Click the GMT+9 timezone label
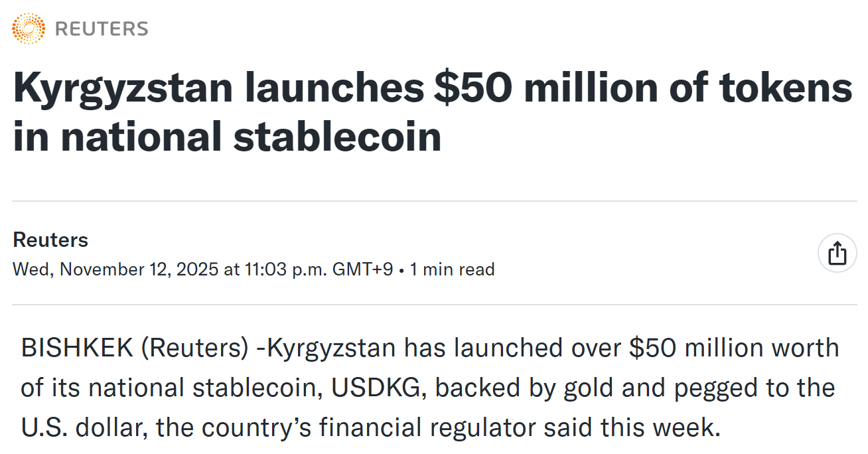Viewport: 868px width, 454px height. pyautogui.click(x=360, y=269)
